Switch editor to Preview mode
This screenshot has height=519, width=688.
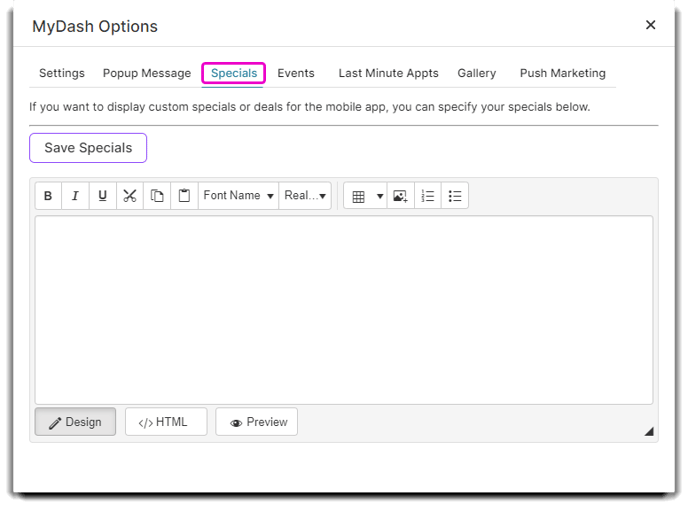click(x=257, y=422)
